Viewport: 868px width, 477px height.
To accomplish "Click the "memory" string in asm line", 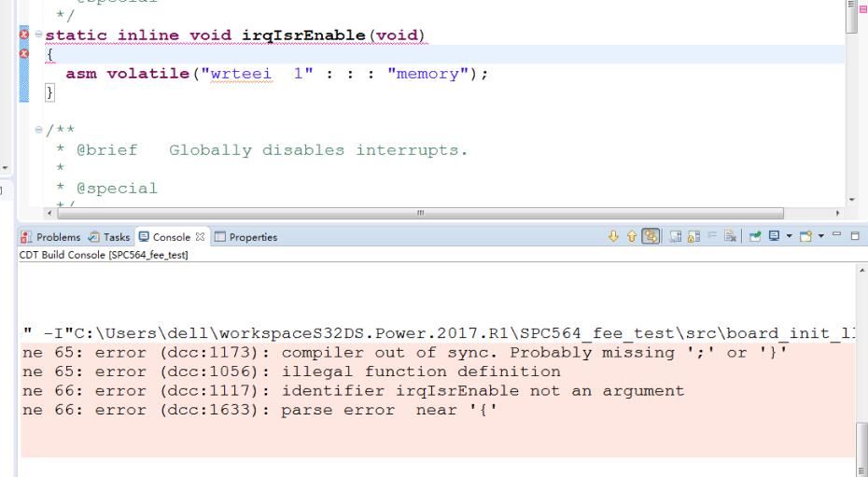I will [x=427, y=74].
